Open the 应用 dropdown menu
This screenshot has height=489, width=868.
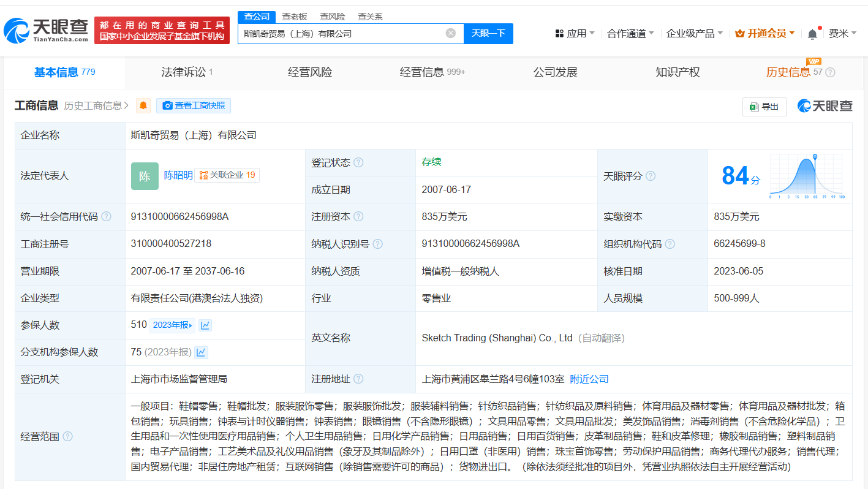click(575, 34)
